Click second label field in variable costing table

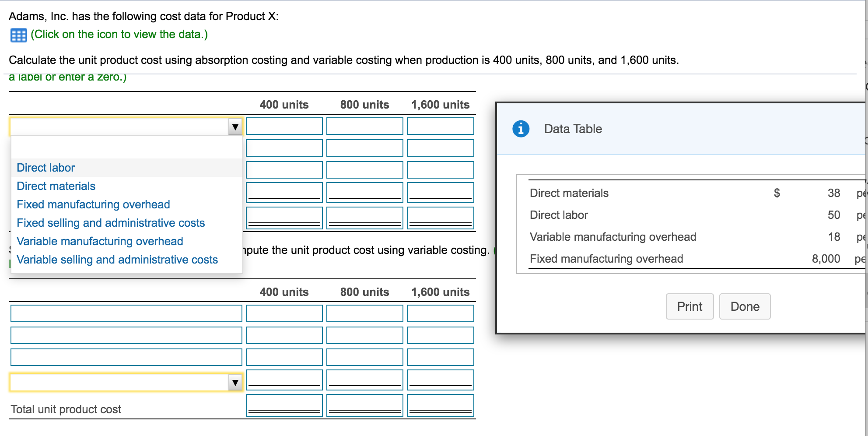point(126,335)
